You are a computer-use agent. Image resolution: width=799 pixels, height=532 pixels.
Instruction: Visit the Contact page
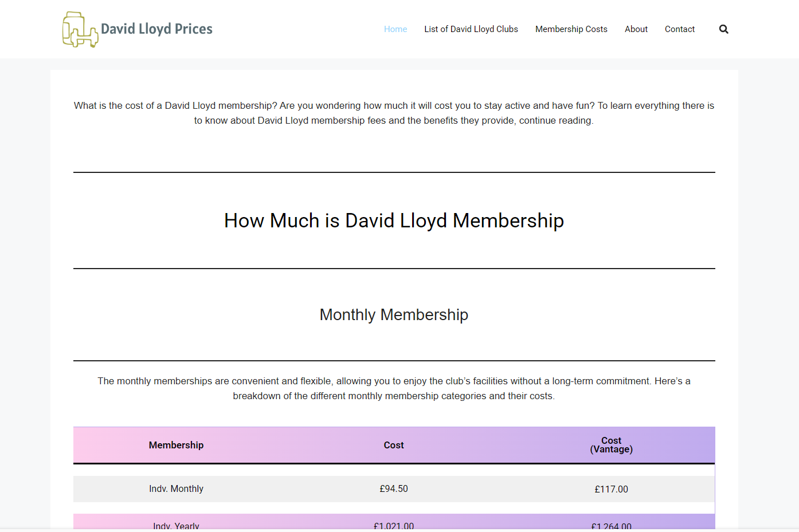click(680, 29)
